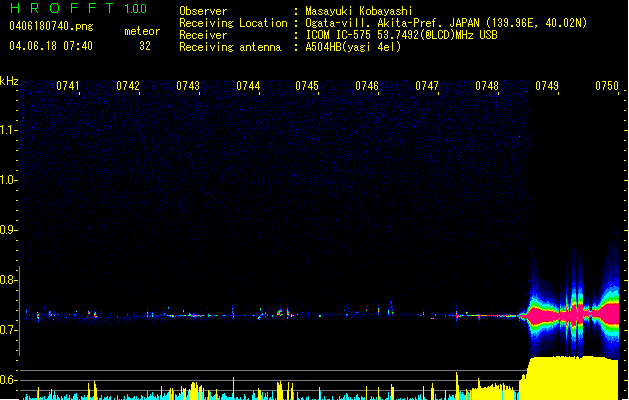Image resolution: width=629 pixels, height=400 pixels.
Task: Click the date stamp 04.06.18 07:40
Action: [x=51, y=46]
